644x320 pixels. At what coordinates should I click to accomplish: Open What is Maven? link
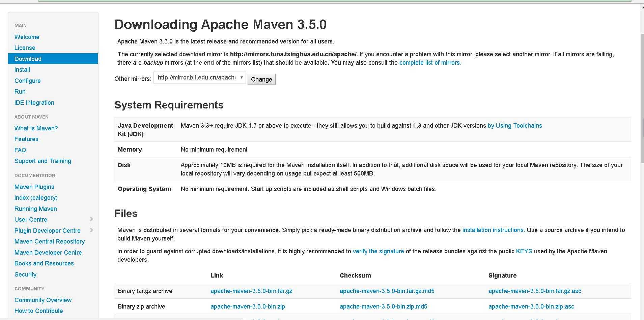[36, 128]
